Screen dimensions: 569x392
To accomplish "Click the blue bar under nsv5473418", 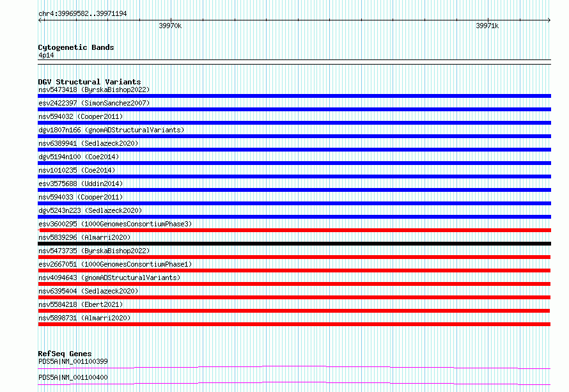I will 294,96.
